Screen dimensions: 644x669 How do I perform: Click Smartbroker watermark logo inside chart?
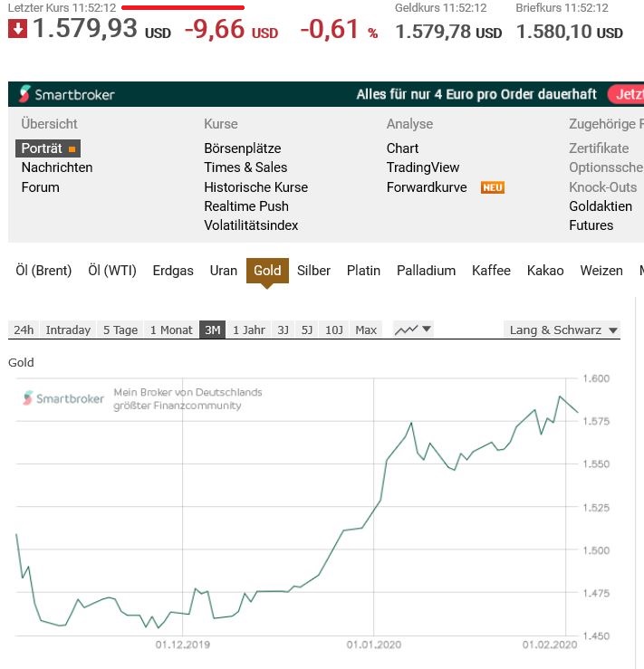[63, 398]
